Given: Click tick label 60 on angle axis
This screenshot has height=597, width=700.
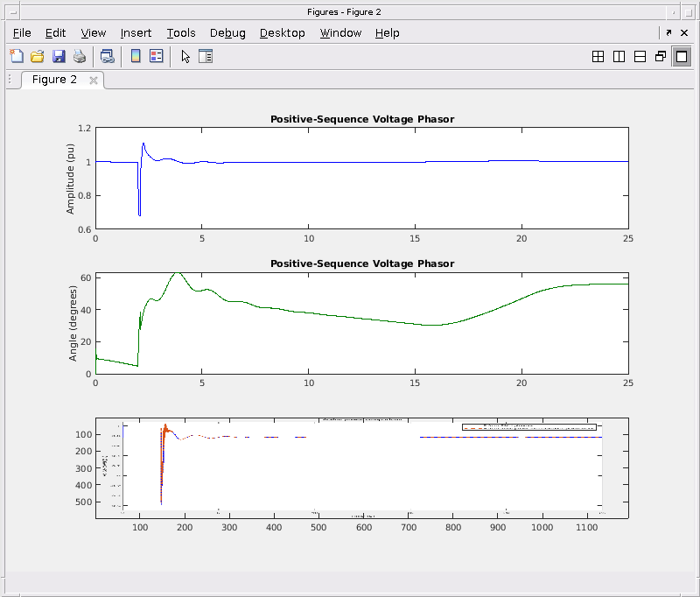Looking at the screenshot, I should [x=86, y=277].
